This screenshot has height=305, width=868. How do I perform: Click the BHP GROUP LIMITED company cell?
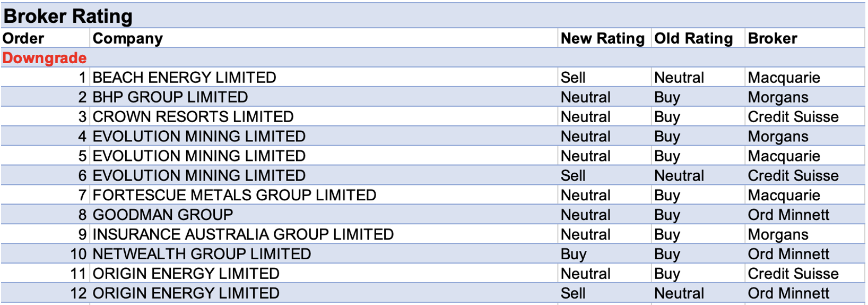pyautogui.click(x=170, y=97)
